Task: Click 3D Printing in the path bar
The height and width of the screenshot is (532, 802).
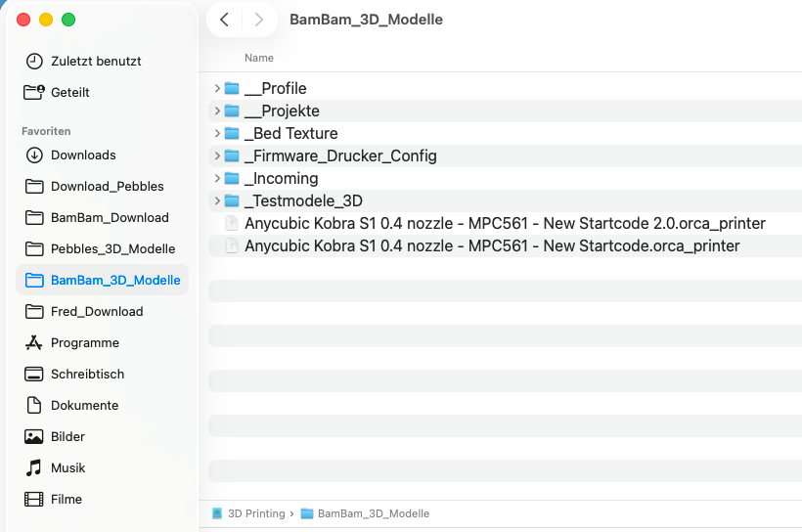Action: 255,513
